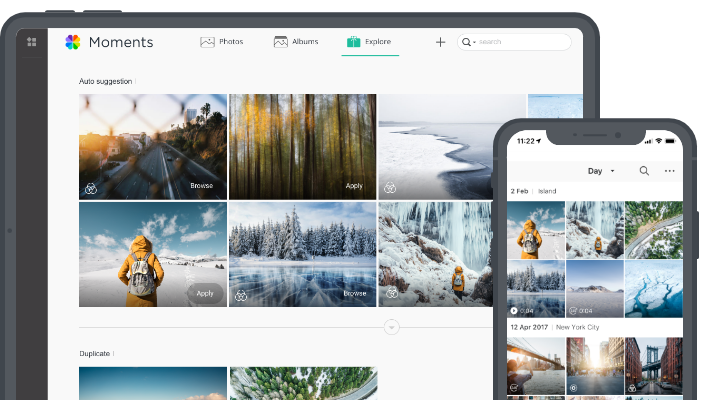Select the Explore tab

[x=368, y=42]
